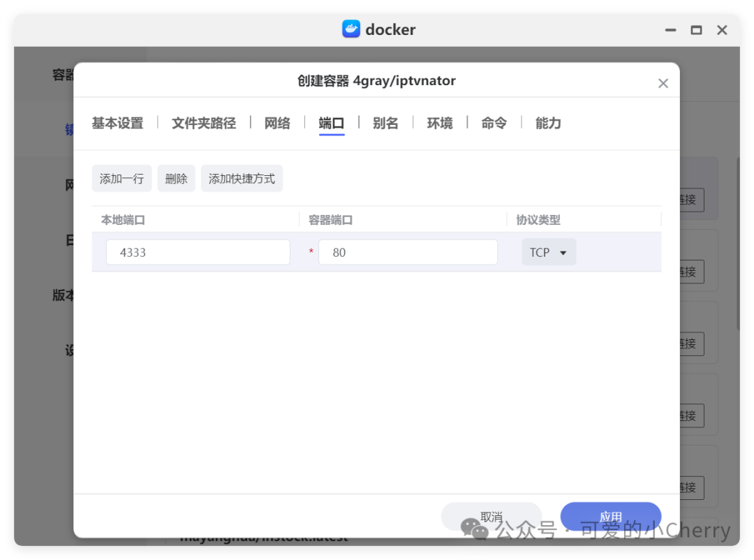Viewport: 754px width, 560px height.
Task: Click the 添加快捷方式 button
Action: click(242, 179)
